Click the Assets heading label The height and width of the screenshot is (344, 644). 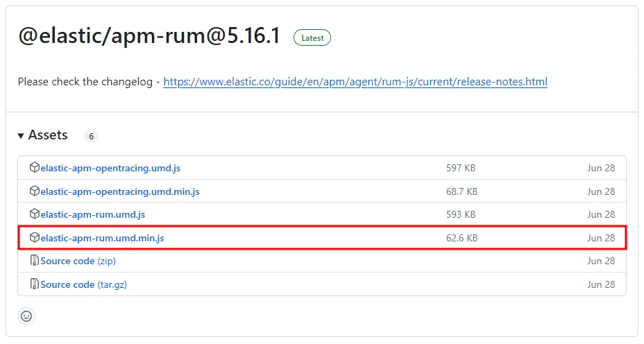(x=48, y=135)
